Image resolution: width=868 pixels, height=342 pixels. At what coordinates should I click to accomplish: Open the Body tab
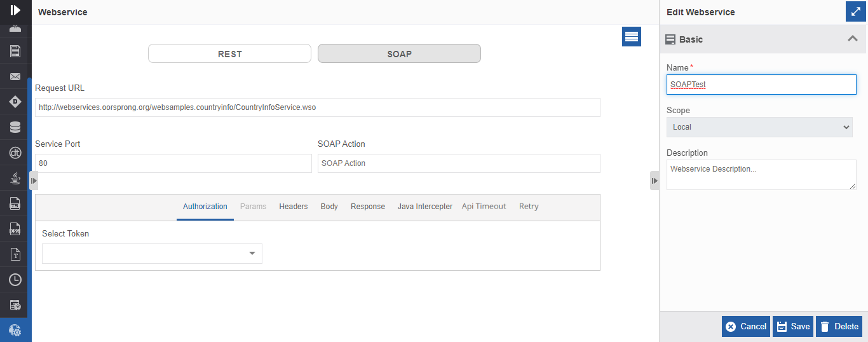[329, 207]
